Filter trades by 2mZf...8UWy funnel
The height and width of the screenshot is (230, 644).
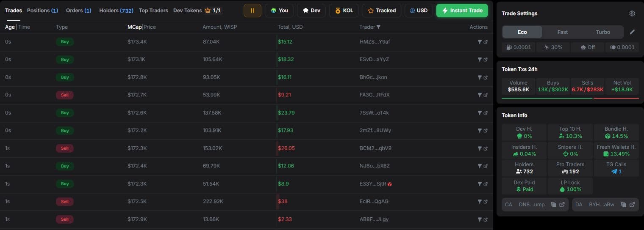pos(480,131)
